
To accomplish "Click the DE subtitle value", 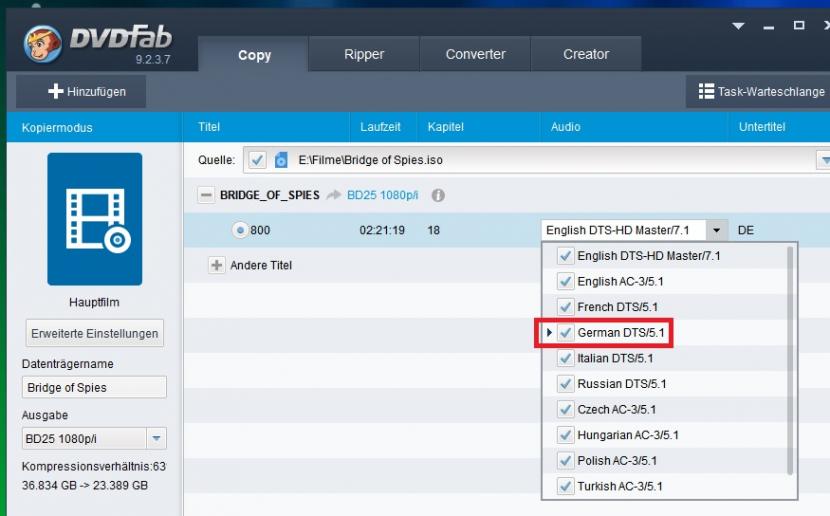I will point(745,230).
